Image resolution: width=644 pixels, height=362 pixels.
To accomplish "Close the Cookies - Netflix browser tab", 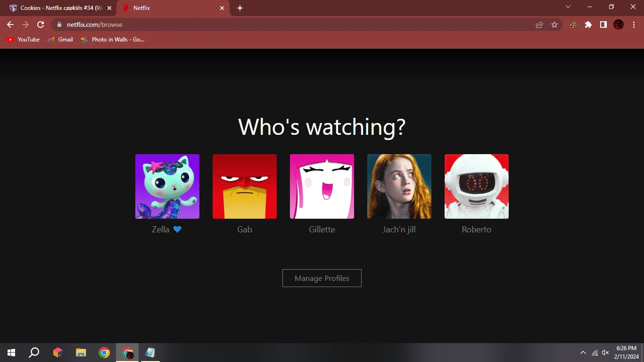I will (109, 8).
